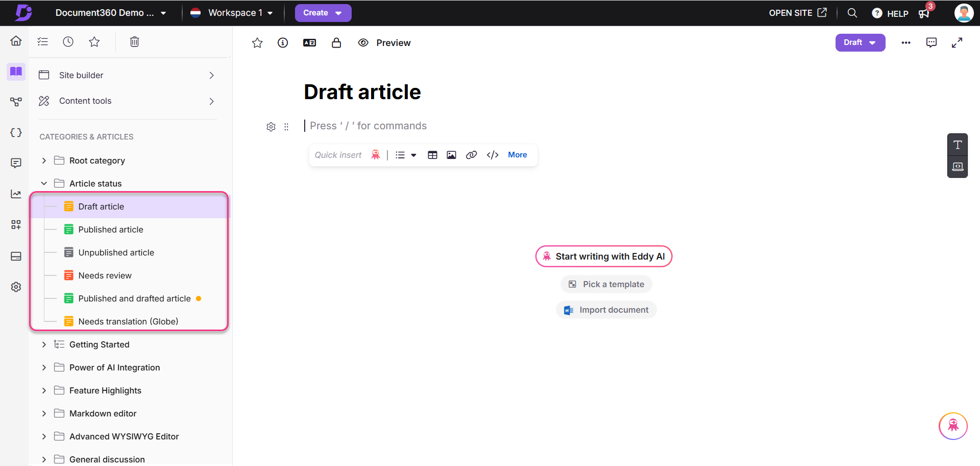Click the HELP button
This screenshot has height=466, width=980.
890,13
